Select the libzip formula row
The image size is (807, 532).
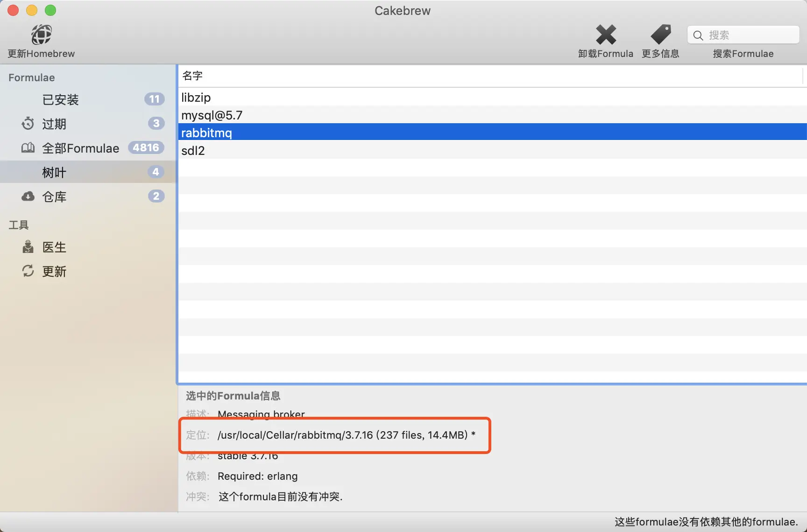(x=493, y=97)
